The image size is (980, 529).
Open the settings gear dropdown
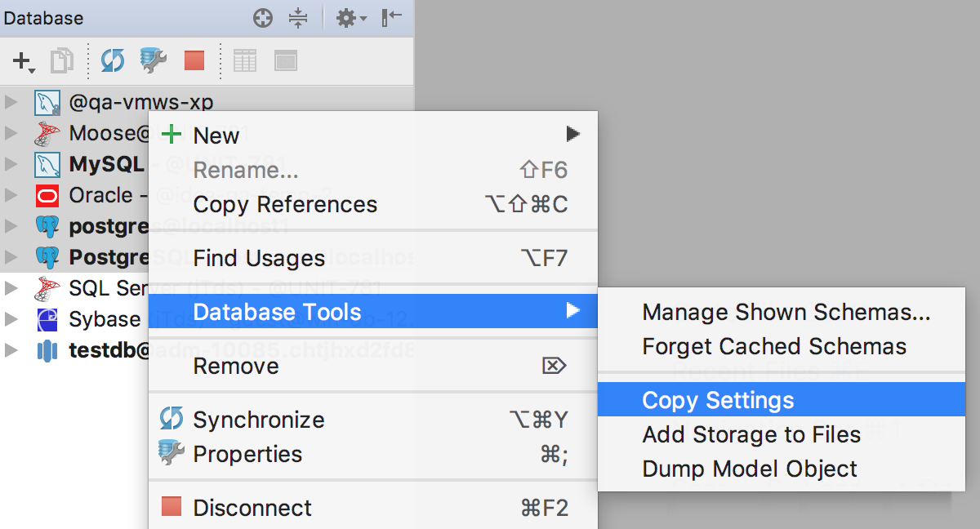(351, 18)
